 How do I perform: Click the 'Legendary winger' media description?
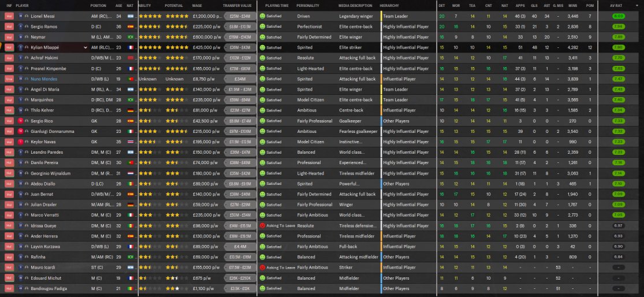click(356, 16)
